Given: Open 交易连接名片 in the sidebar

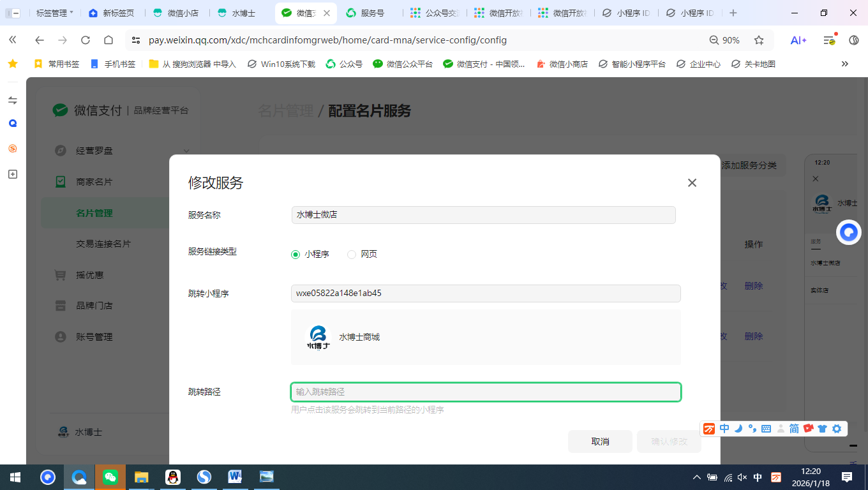Looking at the screenshot, I should [x=103, y=244].
